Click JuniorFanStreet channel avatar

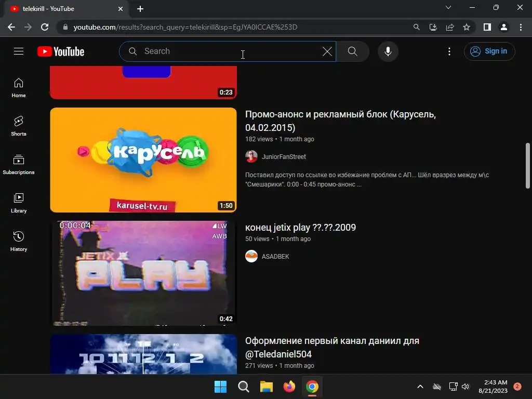point(251,156)
